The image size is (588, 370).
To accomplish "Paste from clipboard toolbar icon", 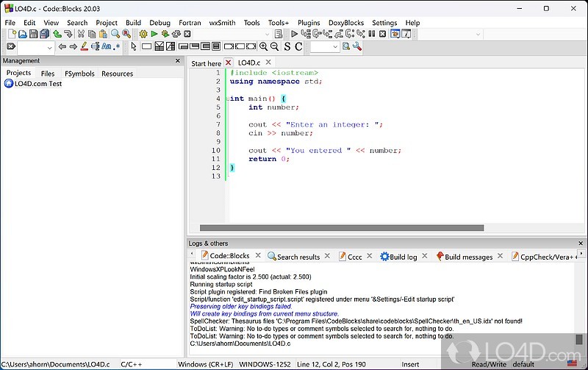I will 103,34.
